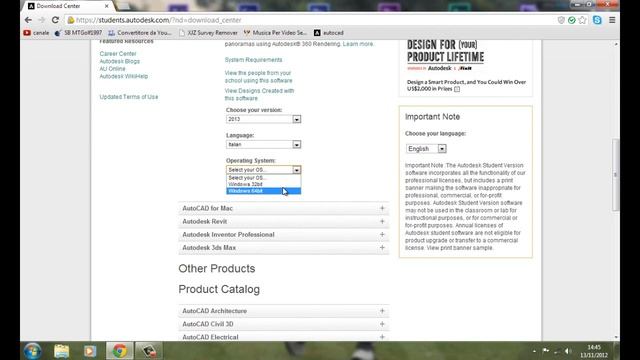This screenshot has width=640, height=360.
Task: Open Autodesk WikiHelp link
Action: (124, 76)
